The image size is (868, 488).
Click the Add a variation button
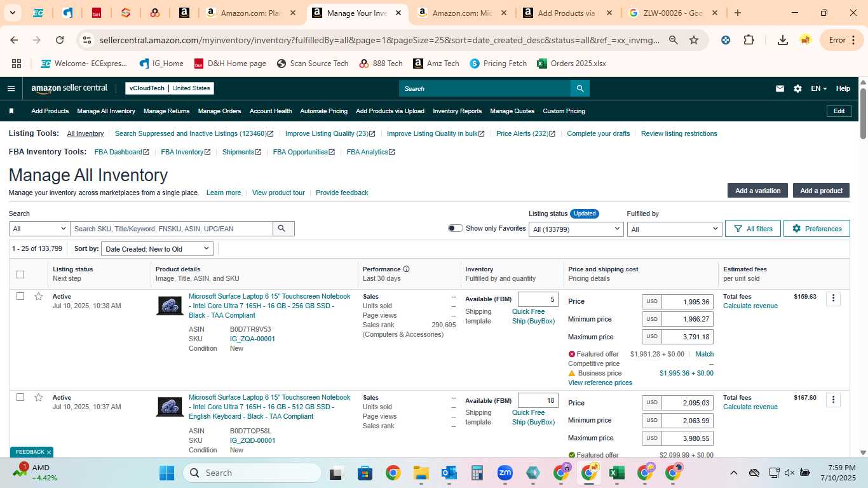pyautogui.click(x=757, y=191)
